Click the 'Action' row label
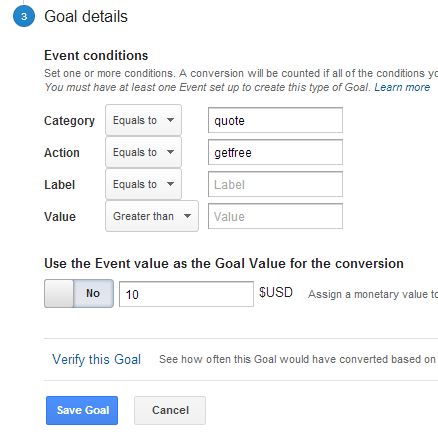 (62, 153)
